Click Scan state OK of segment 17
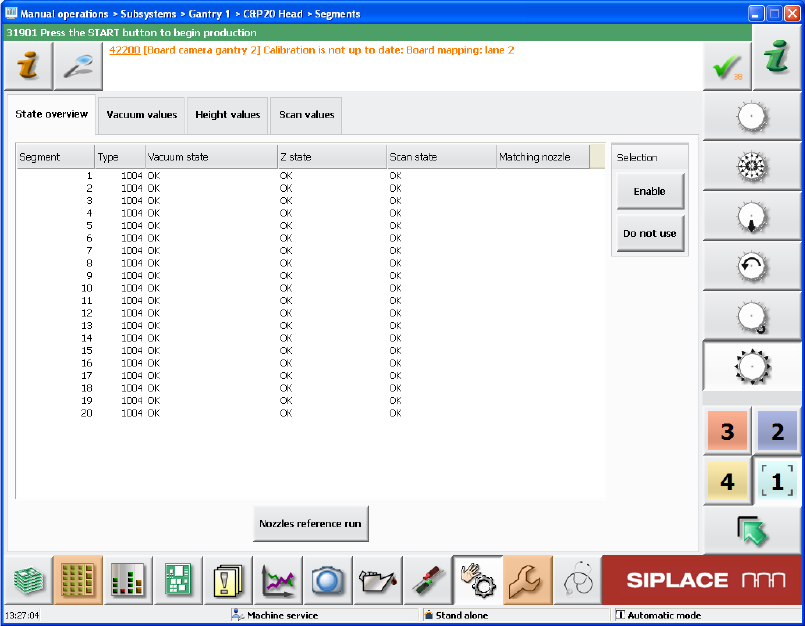Viewport: 805px width, 626px height. [395, 376]
